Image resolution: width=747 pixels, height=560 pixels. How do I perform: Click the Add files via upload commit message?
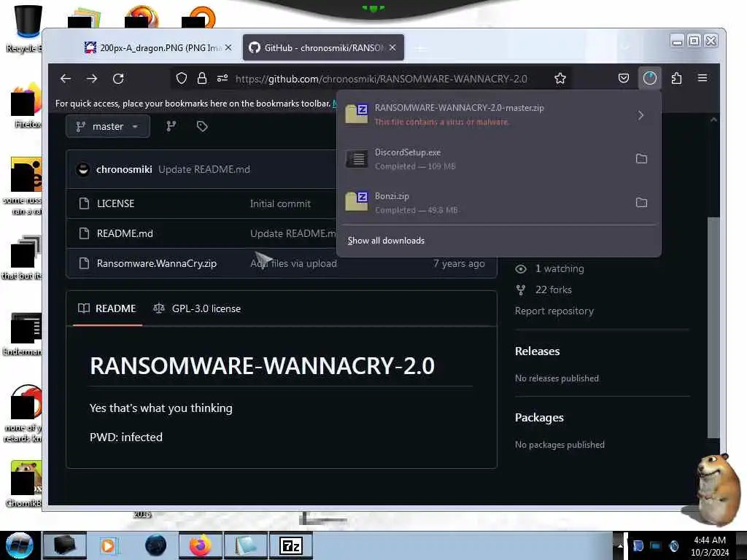pyautogui.click(x=293, y=263)
